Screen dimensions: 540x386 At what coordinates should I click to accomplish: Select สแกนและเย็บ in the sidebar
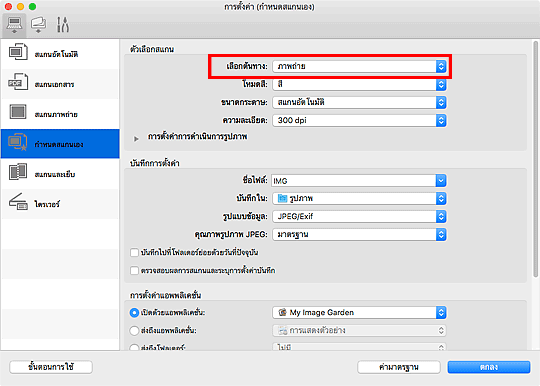[x=60, y=174]
